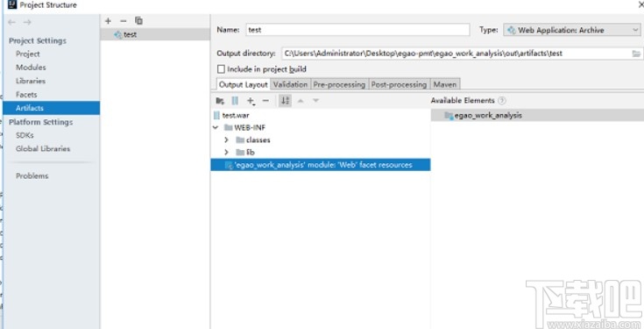Select egao_work_analysis in Available Elements
This screenshot has height=329, width=644.
(x=537, y=116)
